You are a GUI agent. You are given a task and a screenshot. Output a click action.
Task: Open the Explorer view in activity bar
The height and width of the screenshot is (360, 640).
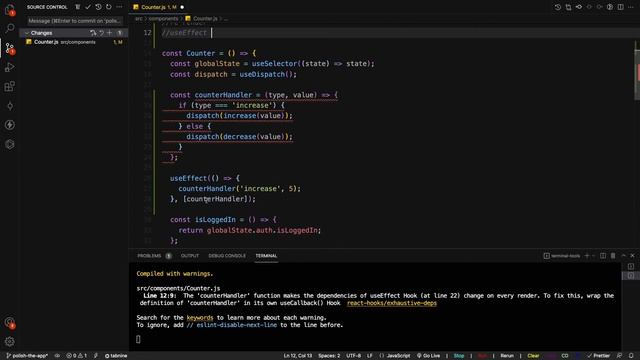coord(9,9)
